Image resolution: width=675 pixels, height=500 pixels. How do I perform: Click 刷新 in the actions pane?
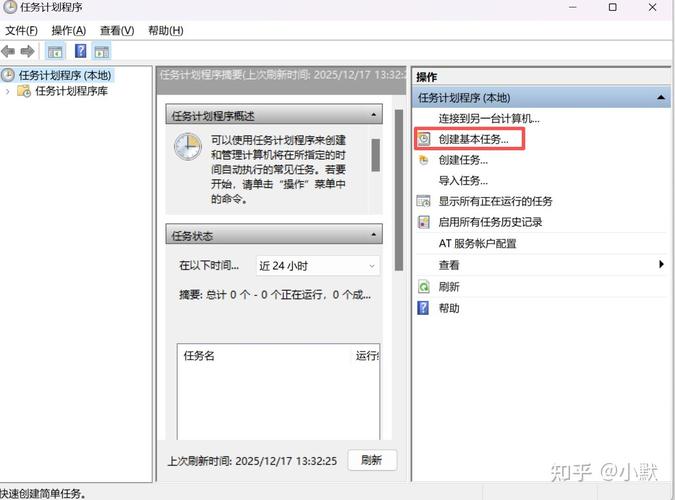(449, 286)
